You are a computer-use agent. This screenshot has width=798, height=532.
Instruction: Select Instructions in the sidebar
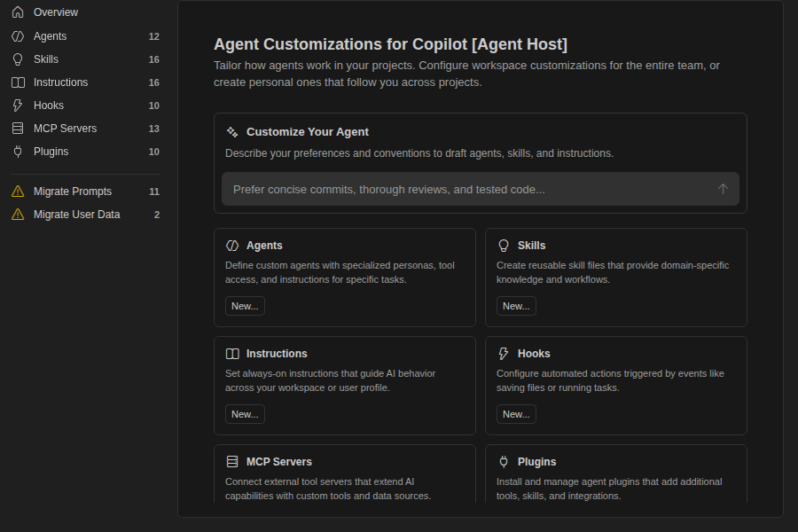85,82
